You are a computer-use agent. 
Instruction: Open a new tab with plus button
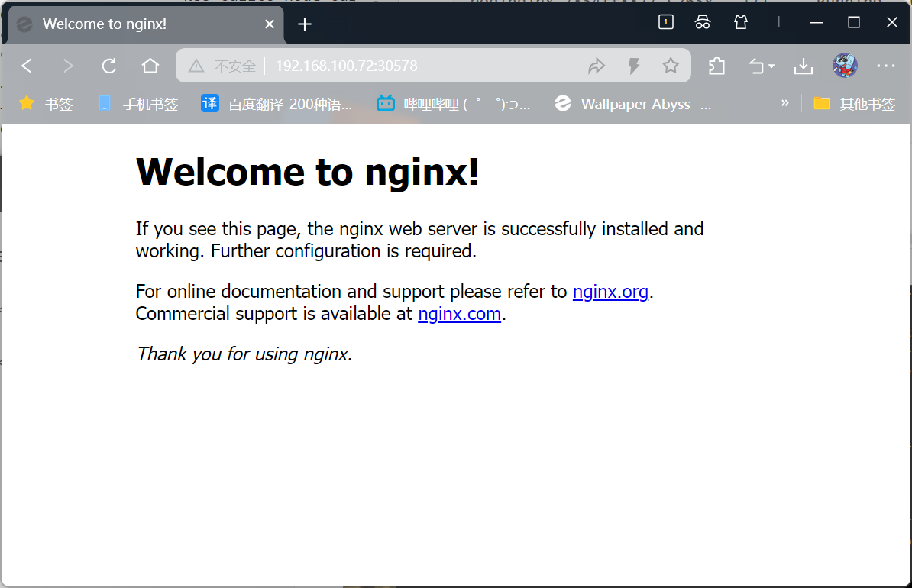pyautogui.click(x=305, y=24)
